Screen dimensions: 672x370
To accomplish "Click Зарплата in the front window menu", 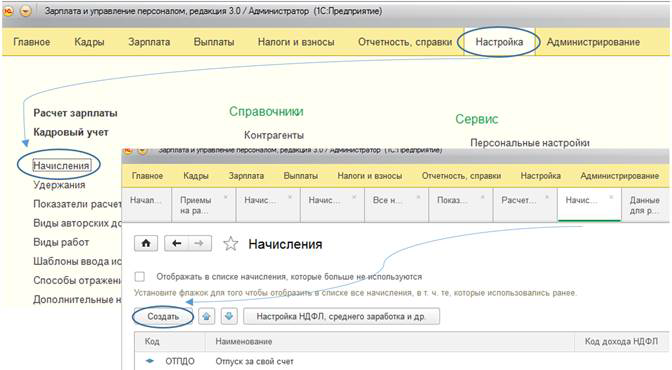I will click(246, 176).
